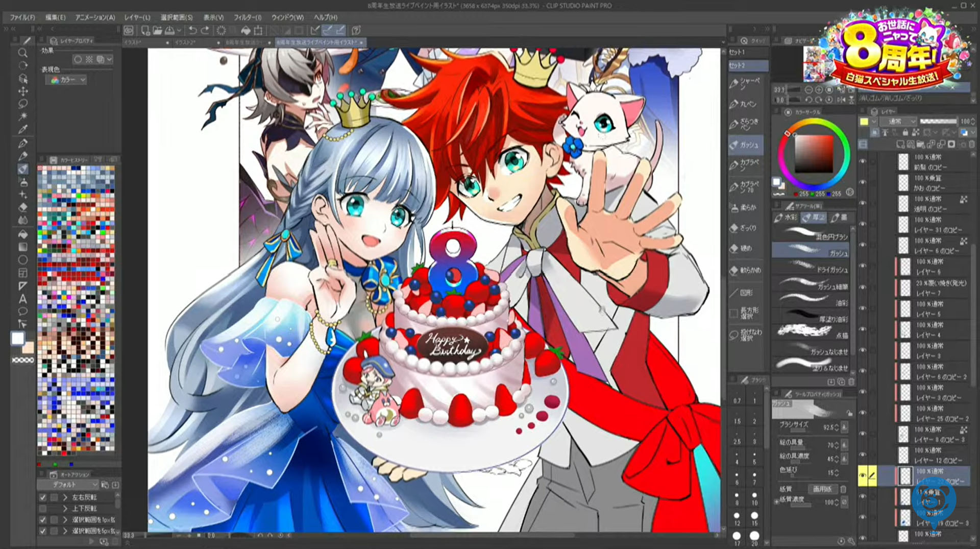Select the 柔らか eraser tool
The height and width of the screenshot is (549, 980).
tap(746, 207)
